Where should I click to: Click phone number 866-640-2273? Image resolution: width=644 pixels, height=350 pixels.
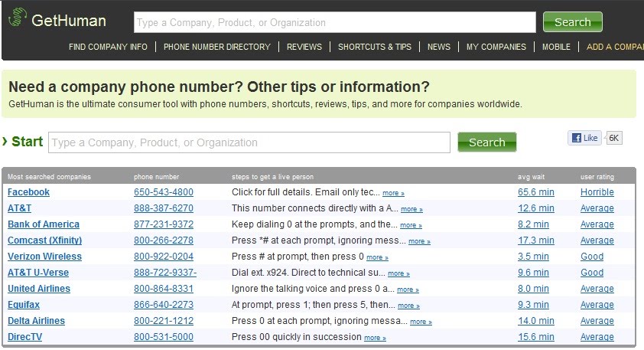pyautogui.click(x=164, y=305)
